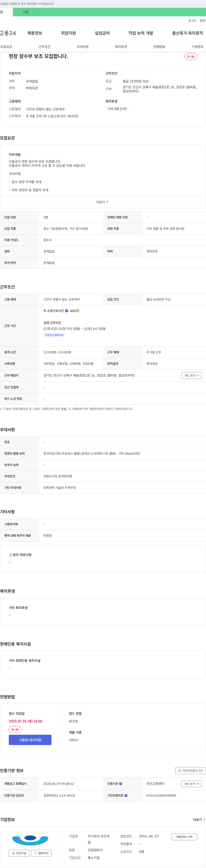The image size is (206, 868).
Task: Open 실업급여 menu
Action: pyautogui.click(x=102, y=33)
